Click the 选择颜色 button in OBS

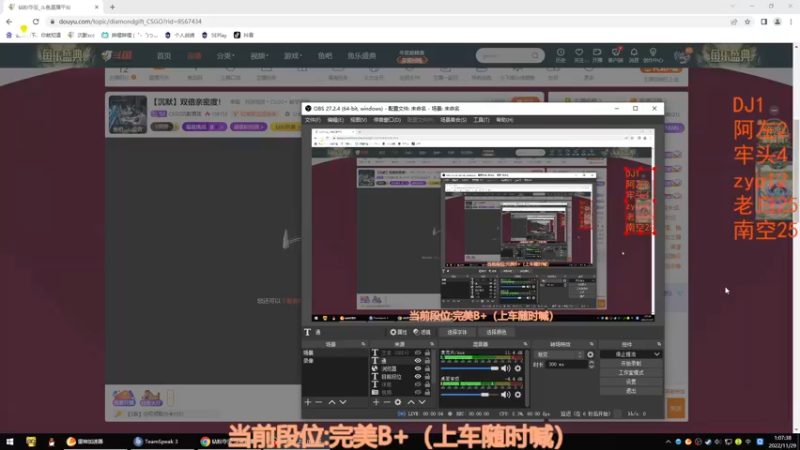(496, 332)
